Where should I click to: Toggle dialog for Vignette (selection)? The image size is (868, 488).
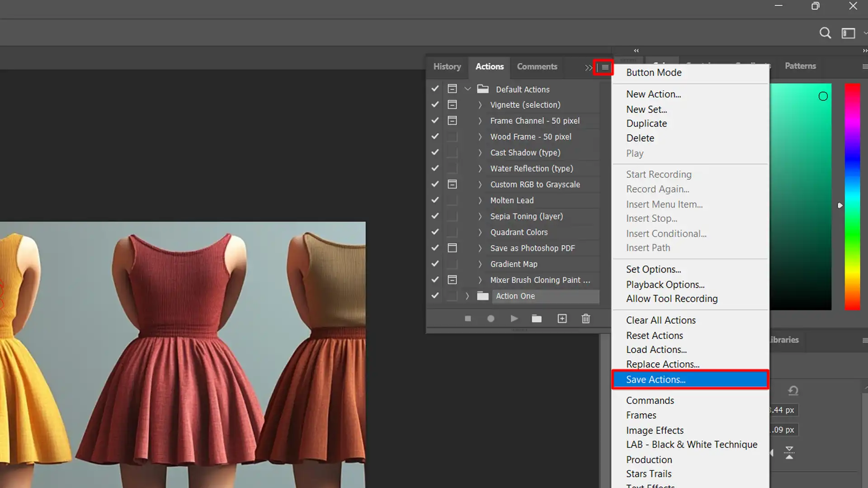pyautogui.click(x=452, y=105)
